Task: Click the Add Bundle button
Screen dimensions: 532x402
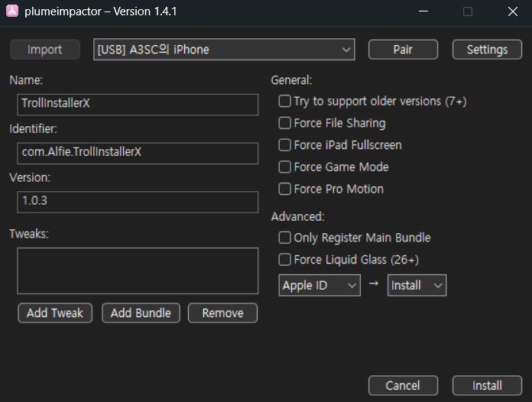Action: (141, 313)
